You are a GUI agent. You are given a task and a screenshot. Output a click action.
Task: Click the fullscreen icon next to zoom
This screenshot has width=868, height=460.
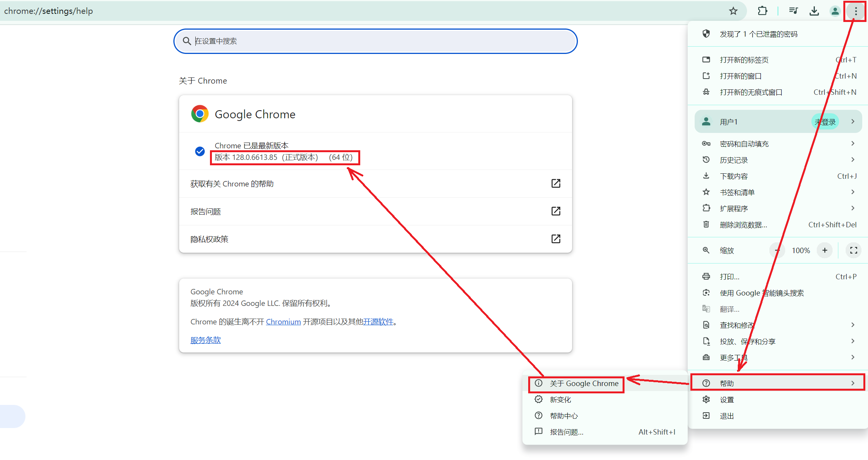point(853,250)
